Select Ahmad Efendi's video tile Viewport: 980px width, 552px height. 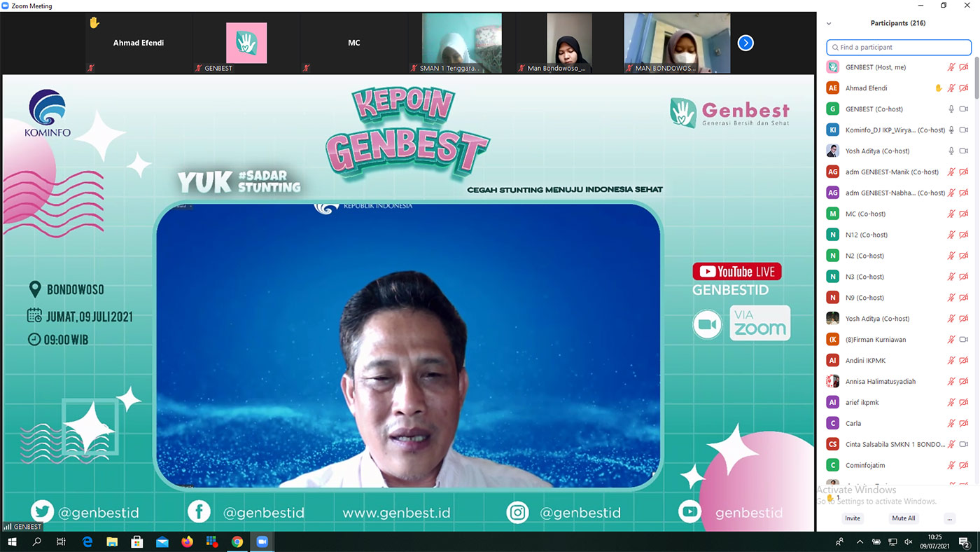pyautogui.click(x=139, y=43)
